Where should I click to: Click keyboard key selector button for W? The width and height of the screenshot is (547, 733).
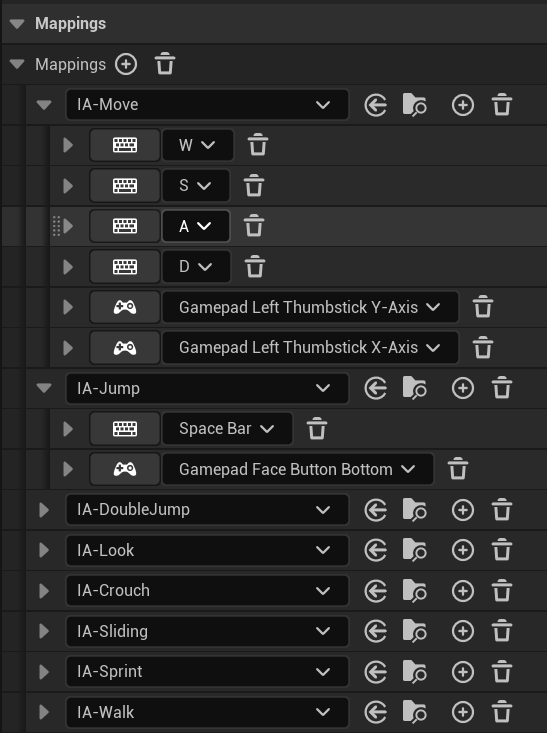(x=125, y=145)
